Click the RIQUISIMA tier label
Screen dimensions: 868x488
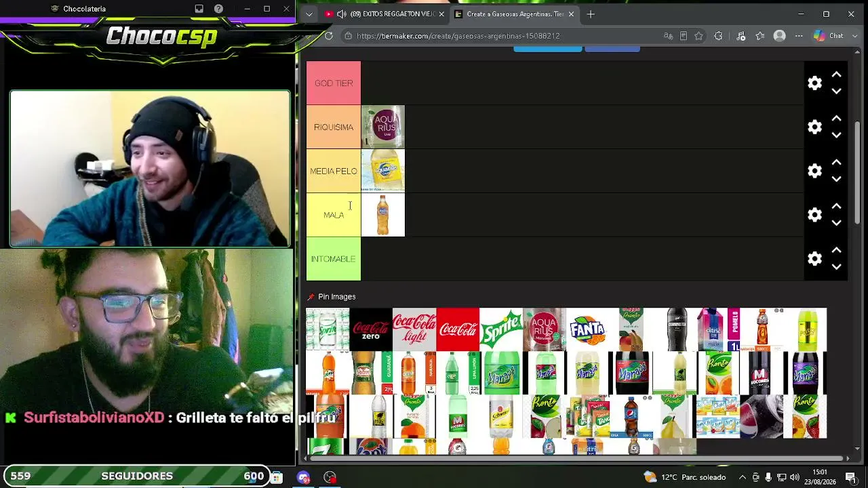(x=334, y=127)
